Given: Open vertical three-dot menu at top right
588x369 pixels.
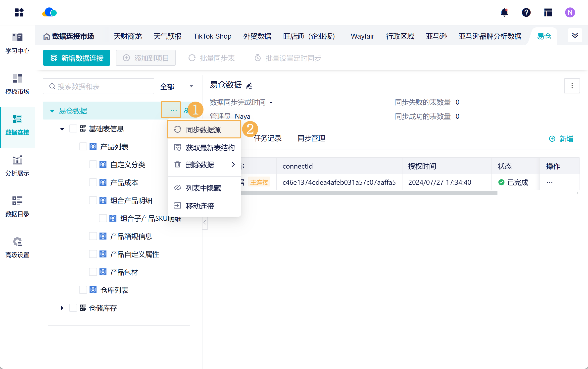Looking at the screenshot, I should [572, 86].
